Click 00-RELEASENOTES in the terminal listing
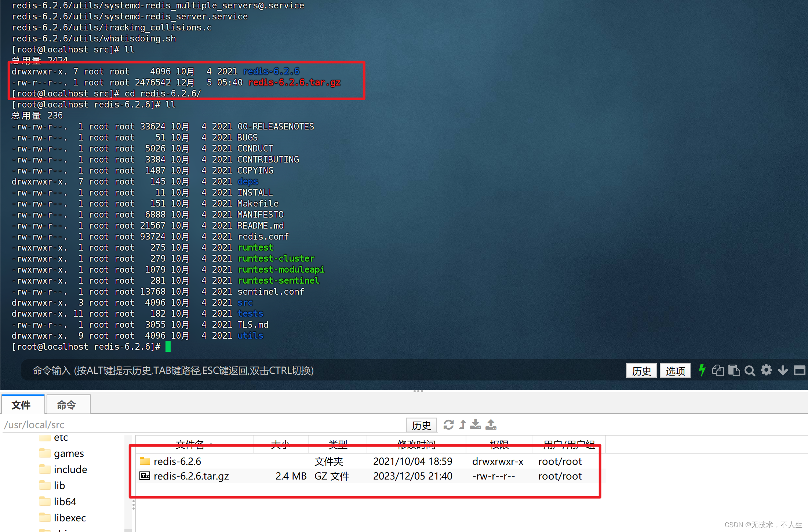 tap(276, 127)
